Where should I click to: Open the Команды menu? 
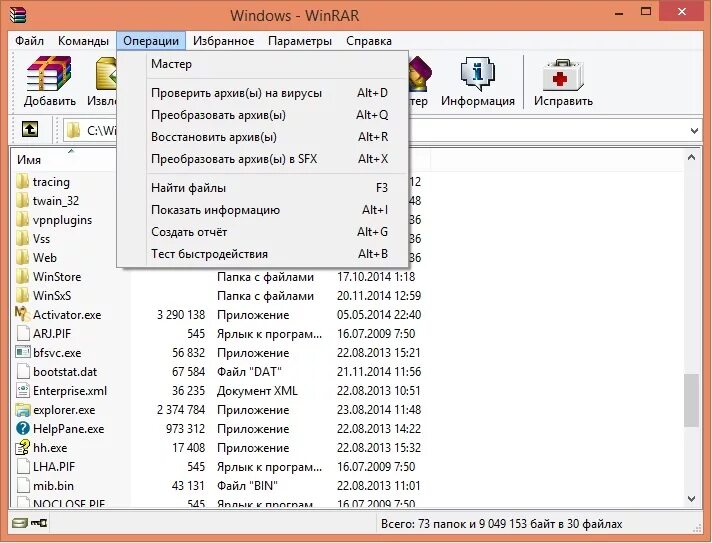[84, 41]
